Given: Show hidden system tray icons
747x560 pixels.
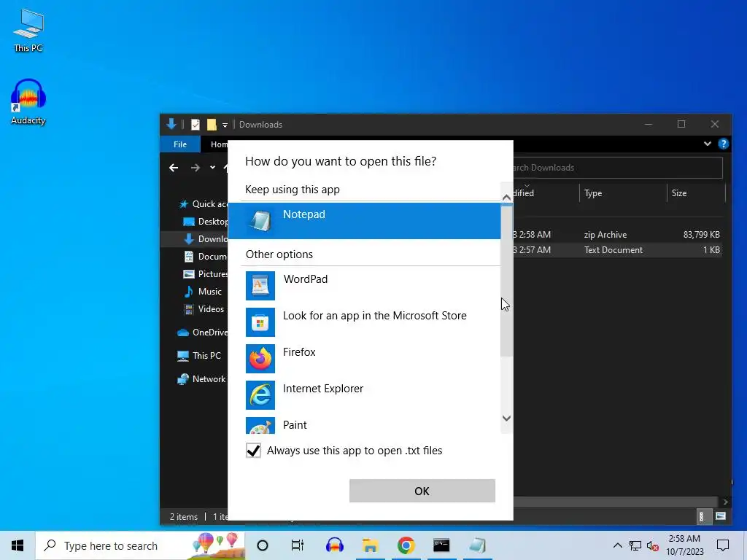Looking at the screenshot, I should coord(617,545).
